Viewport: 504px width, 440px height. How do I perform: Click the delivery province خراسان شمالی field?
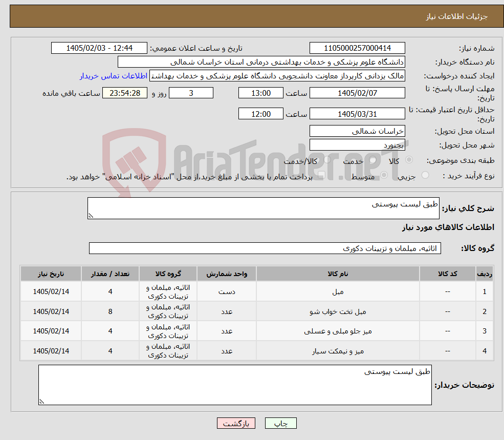[x=357, y=131]
